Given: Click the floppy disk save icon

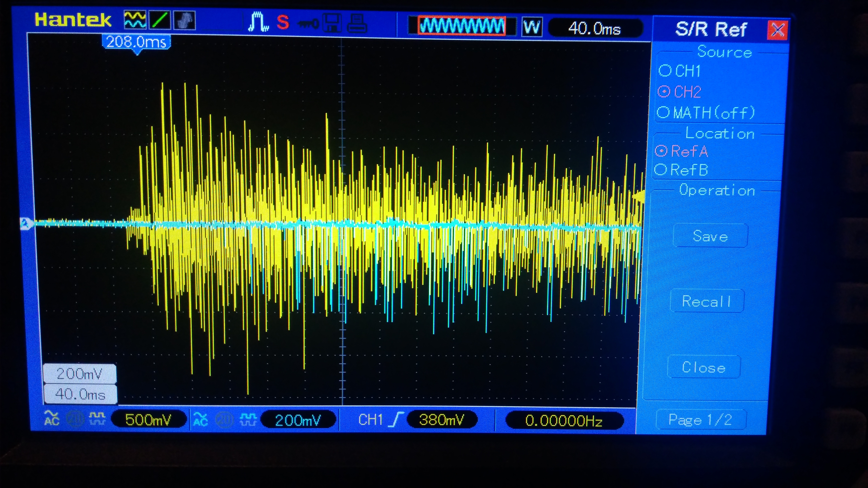Looking at the screenshot, I should [x=332, y=23].
